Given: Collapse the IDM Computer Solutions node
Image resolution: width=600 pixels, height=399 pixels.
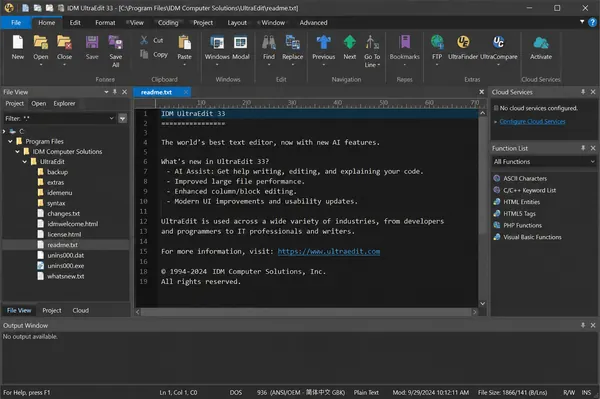Looking at the screenshot, I should point(18,151).
